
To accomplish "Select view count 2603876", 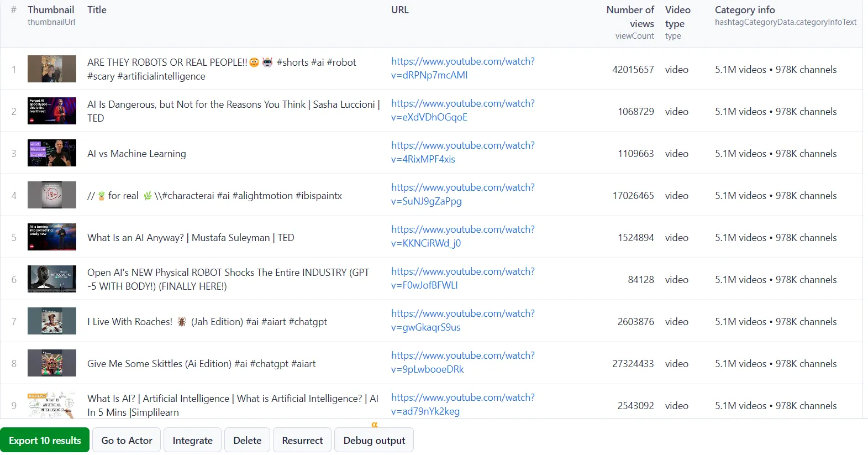I will (635, 322).
